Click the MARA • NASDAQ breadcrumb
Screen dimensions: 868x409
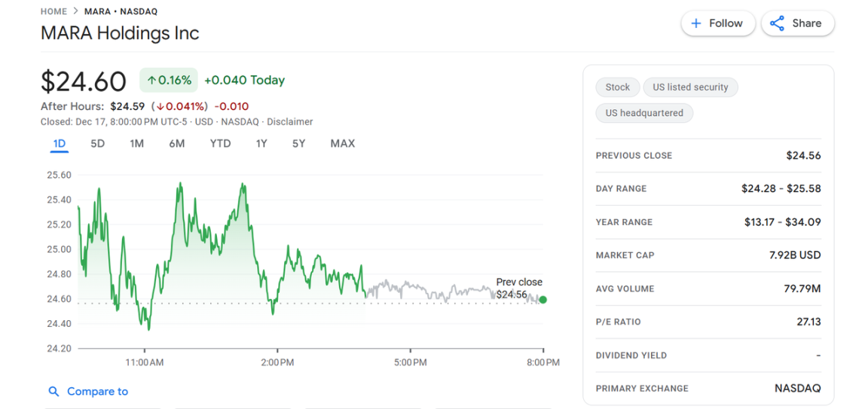click(x=115, y=11)
